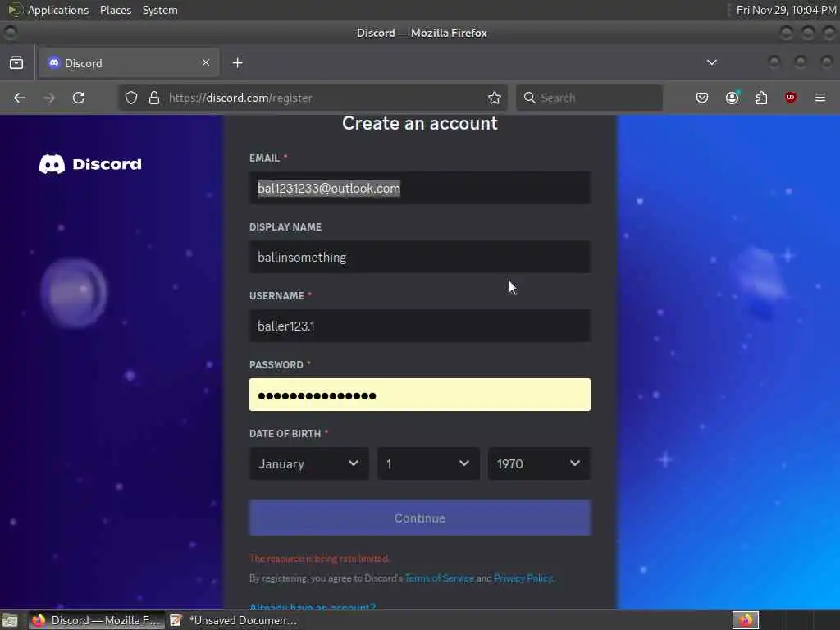
Task: Open the System menu
Action: point(160,10)
